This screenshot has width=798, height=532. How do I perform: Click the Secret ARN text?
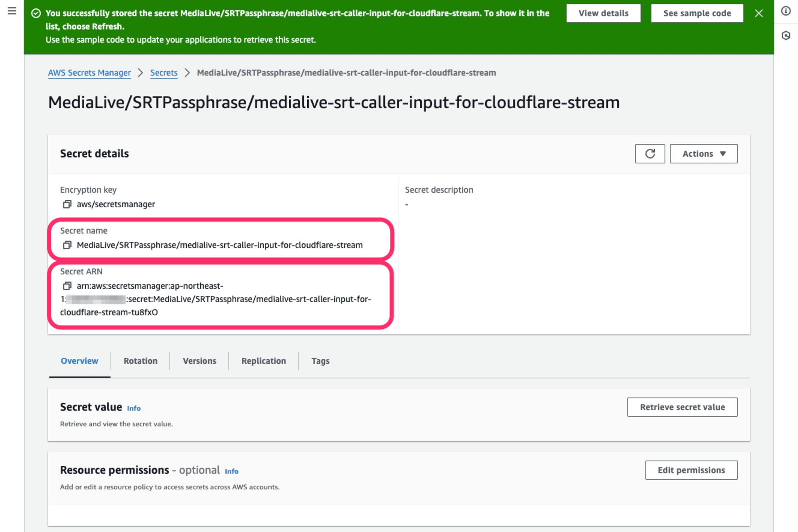[x=215, y=299]
